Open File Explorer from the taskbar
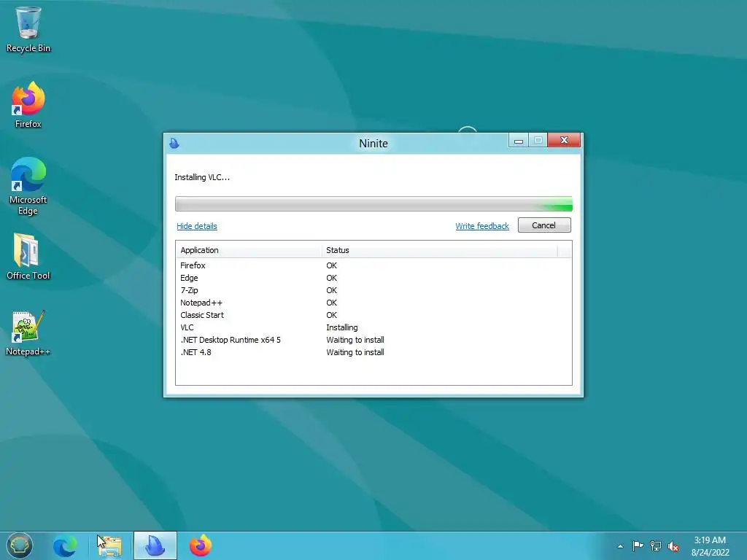Viewport: 747px width, 560px height. (x=109, y=545)
